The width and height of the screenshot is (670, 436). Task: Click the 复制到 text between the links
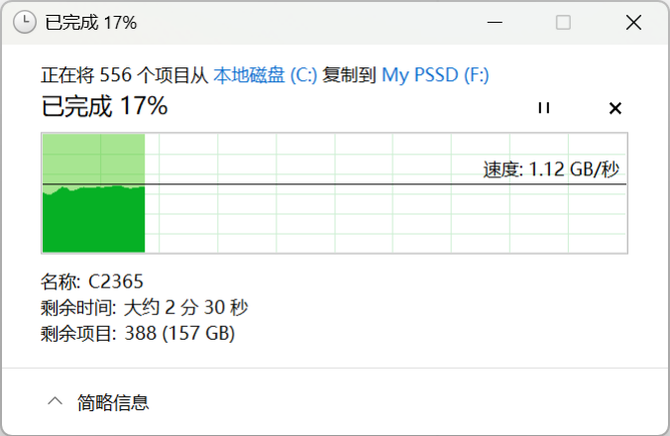[349, 75]
